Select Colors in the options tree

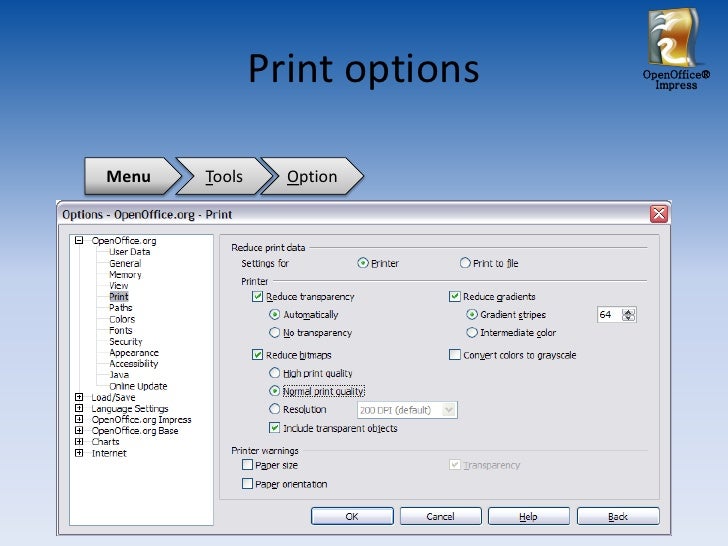(x=122, y=319)
